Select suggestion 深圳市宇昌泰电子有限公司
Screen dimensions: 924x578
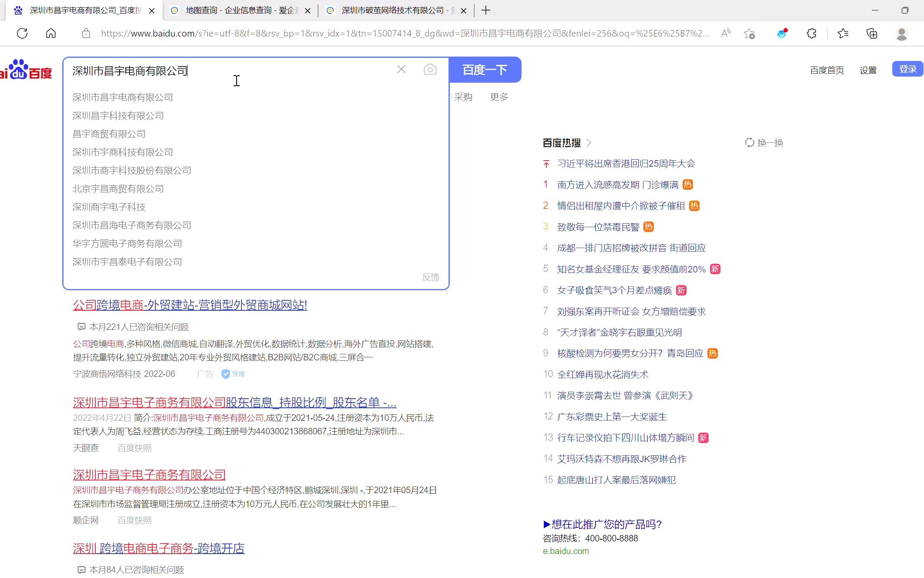pyautogui.click(x=127, y=262)
